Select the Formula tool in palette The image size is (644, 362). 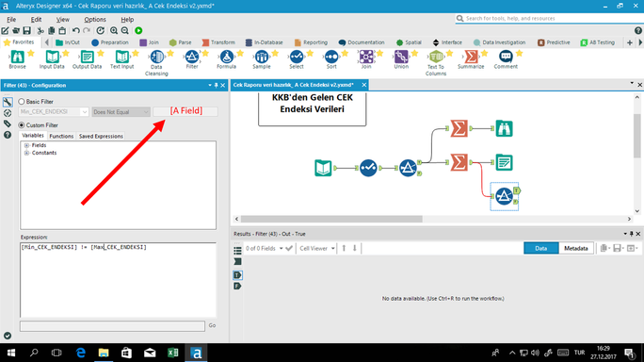(x=226, y=59)
